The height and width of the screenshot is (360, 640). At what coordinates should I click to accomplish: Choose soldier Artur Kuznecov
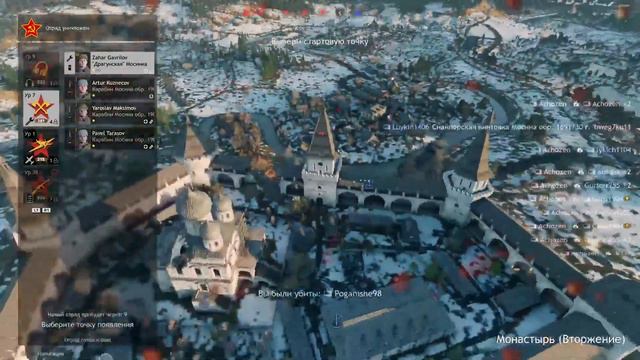pos(109,89)
